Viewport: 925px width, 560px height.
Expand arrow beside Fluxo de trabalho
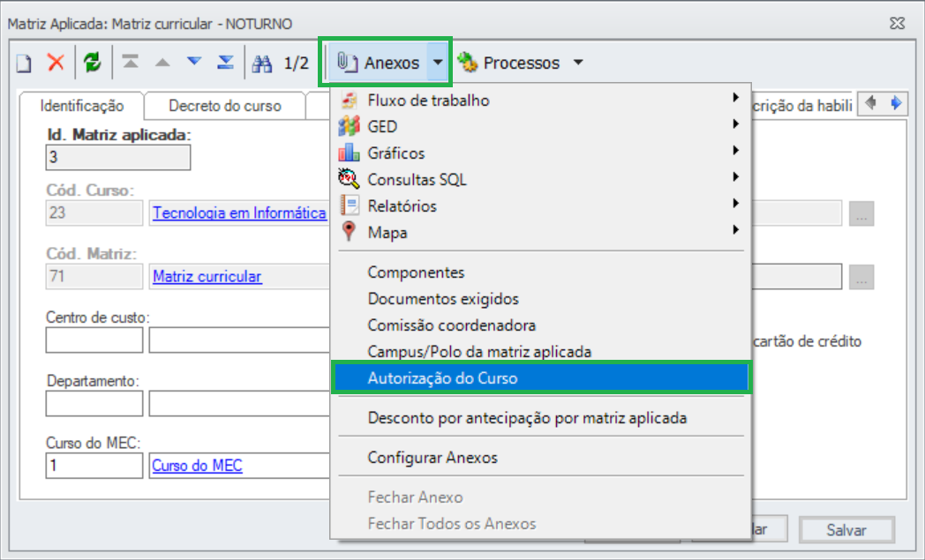(735, 97)
